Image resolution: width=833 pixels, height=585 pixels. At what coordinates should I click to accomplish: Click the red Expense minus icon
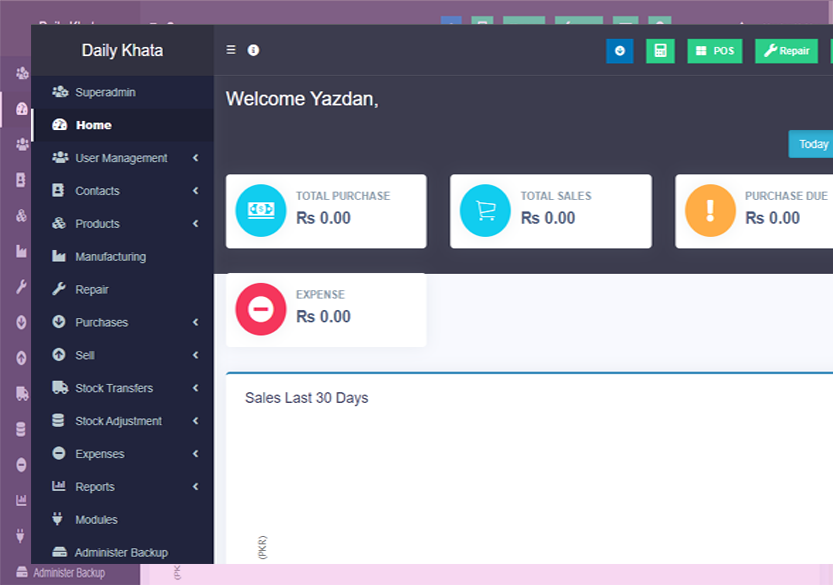(260, 309)
